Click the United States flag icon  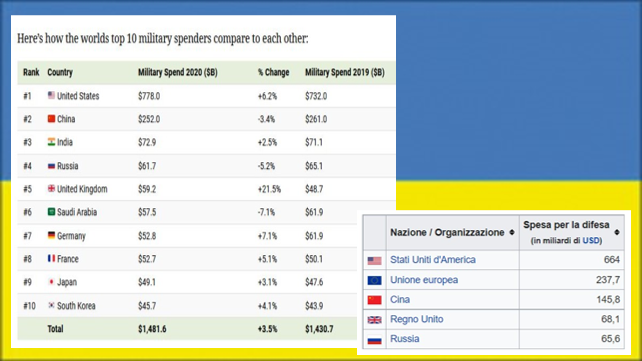tap(51, 95)
